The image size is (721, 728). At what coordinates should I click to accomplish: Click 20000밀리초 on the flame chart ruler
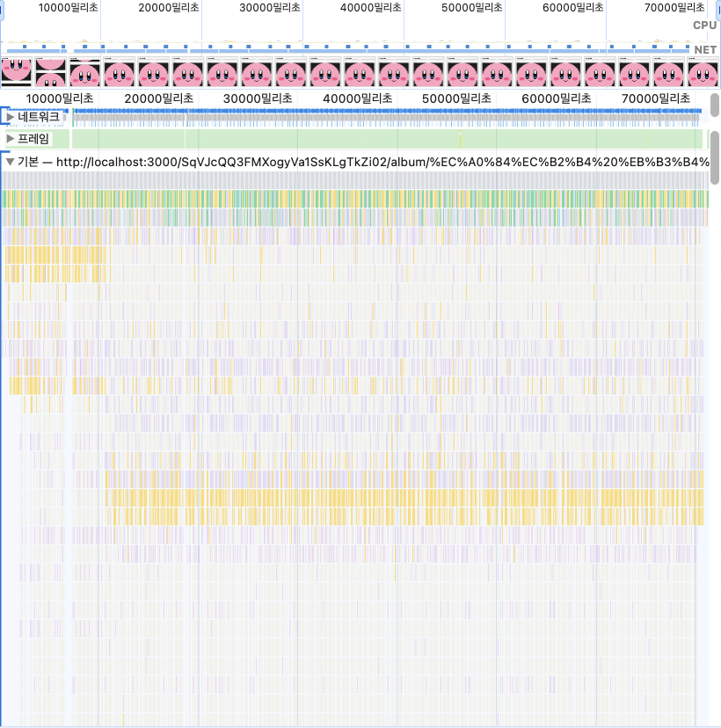click(x=159, y=98)
